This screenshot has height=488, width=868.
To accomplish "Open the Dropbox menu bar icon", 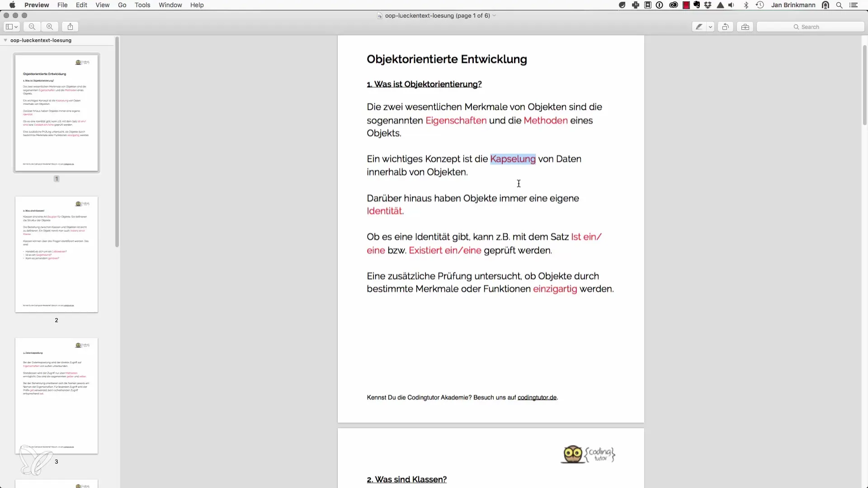I will 708,5.
